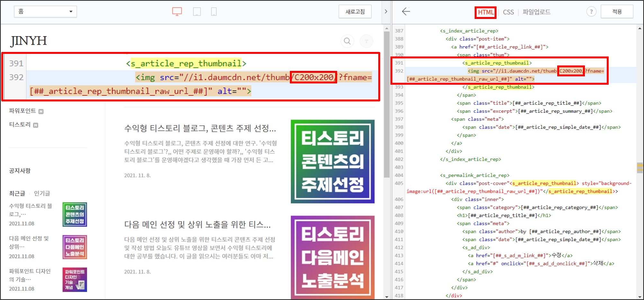Image resolution: width=644 pixels, height=300 pixels.
Task: Click large thumbnail 티스토리 콘텐츠의 주제선정
Action: 333,161
